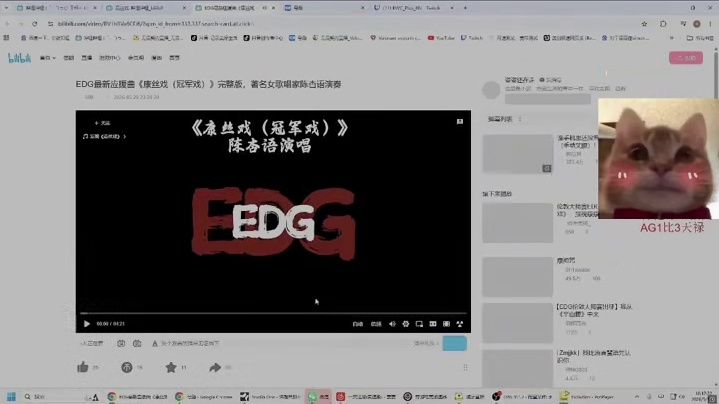The width and height of the screenshot is (719, 404).
Task: Show more bookmarks chevron
Action: click(x=672, y=38)
